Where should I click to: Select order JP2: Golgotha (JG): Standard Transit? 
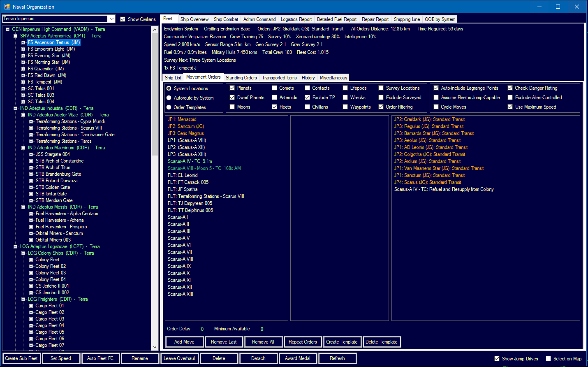[430, 154]
